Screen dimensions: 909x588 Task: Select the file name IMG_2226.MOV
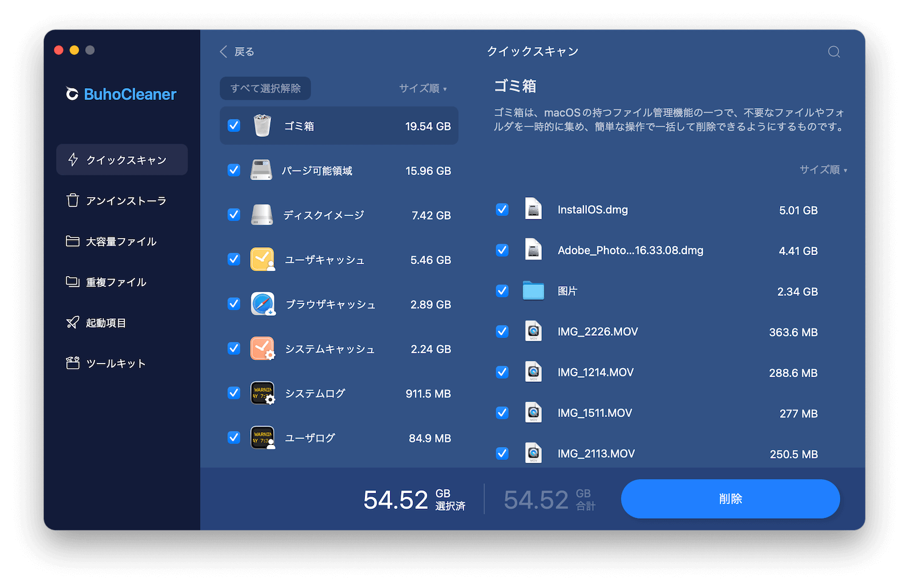[598, 332]
